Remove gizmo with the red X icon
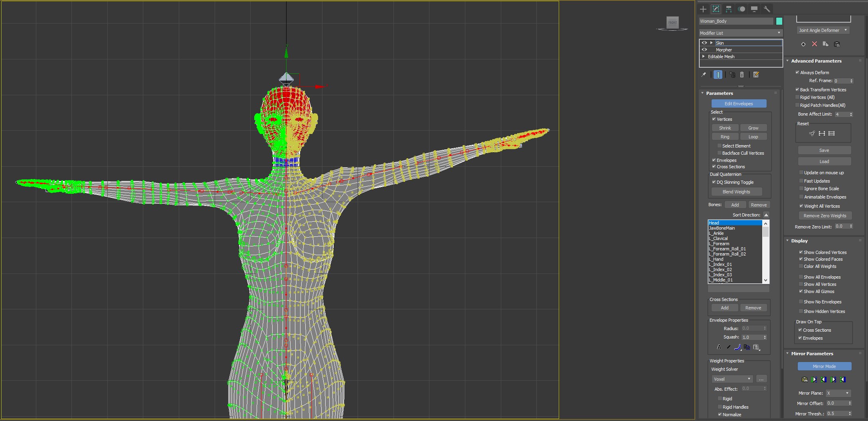868x421 pixels. [815, 44]
